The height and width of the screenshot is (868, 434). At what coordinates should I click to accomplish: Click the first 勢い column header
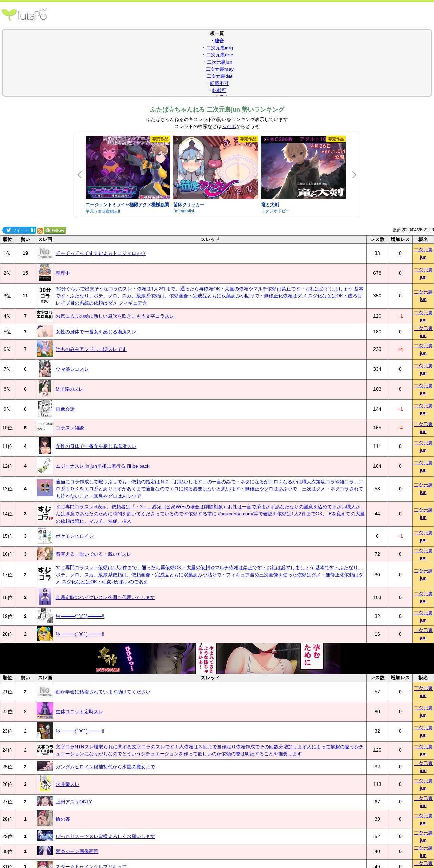[x=25, y=239]
